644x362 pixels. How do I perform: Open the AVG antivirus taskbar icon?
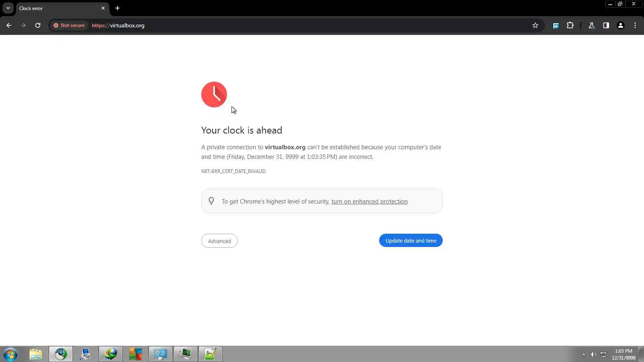(x=136, y=354)
